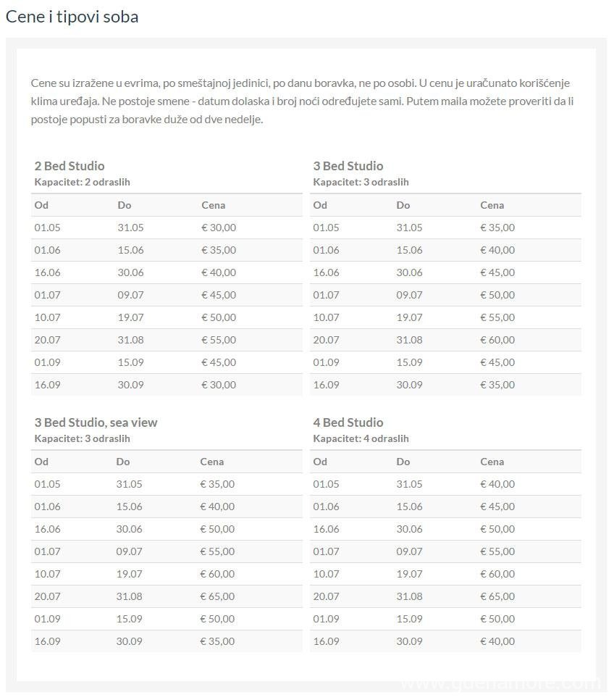Click Do column header in sea view table

click(123, 462)
